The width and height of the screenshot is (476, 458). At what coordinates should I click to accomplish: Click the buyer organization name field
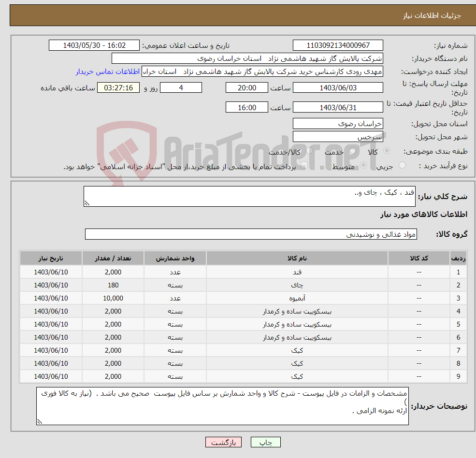point(247,58)
